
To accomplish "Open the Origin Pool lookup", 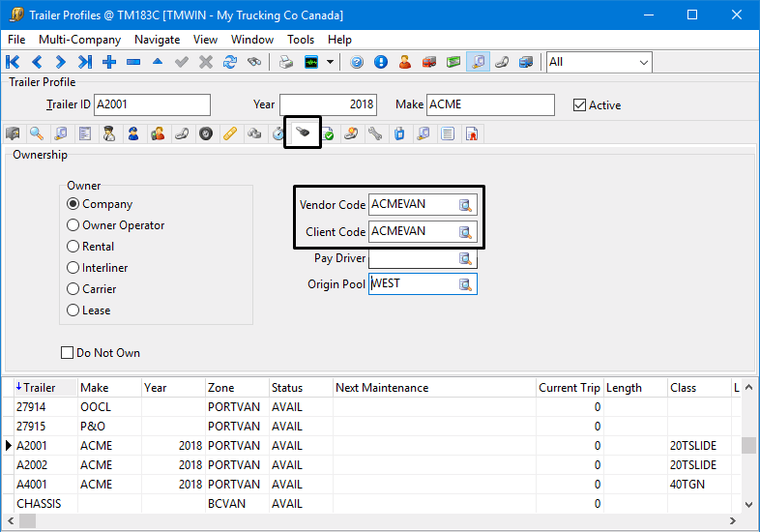I will 465,284.
